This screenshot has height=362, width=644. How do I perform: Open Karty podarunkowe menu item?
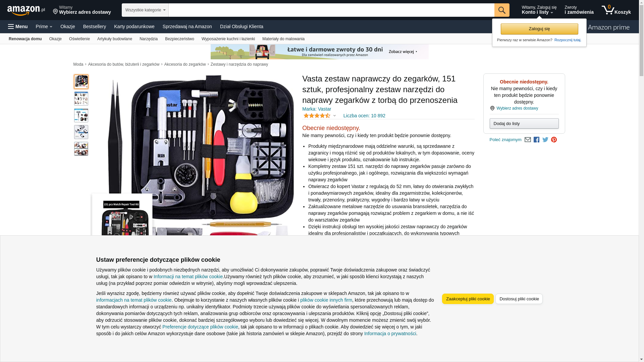click(x=134, y=26)
